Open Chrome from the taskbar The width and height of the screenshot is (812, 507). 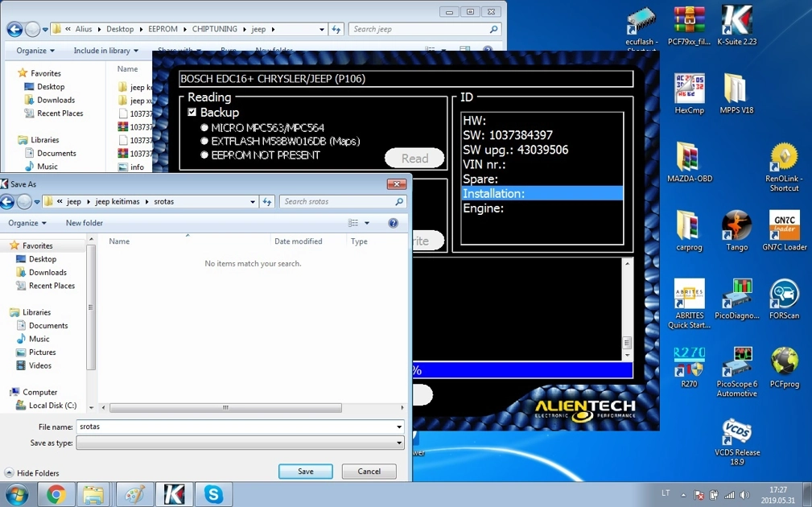[x=56, y=495]
